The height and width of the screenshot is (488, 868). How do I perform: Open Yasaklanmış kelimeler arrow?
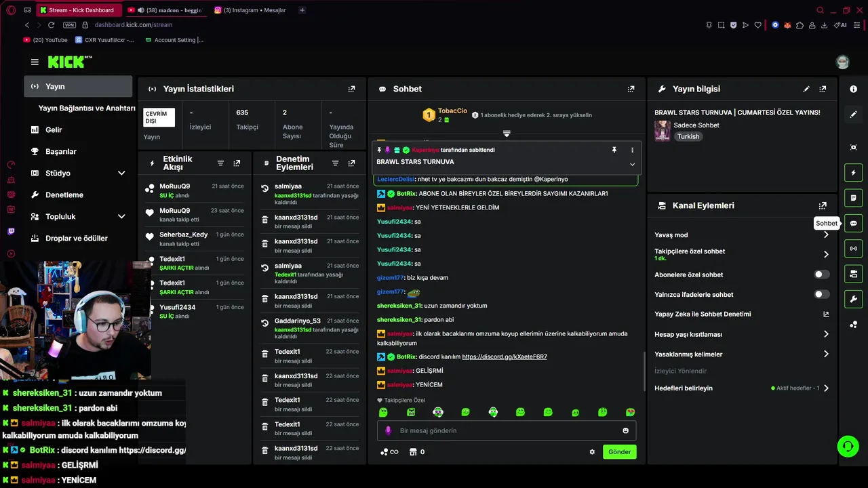tap(826, 354)
